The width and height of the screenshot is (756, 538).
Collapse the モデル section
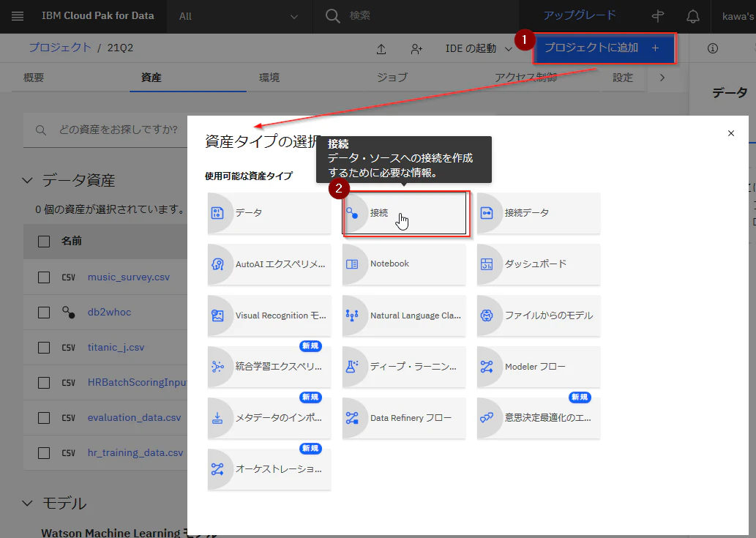tap(28, 504)
